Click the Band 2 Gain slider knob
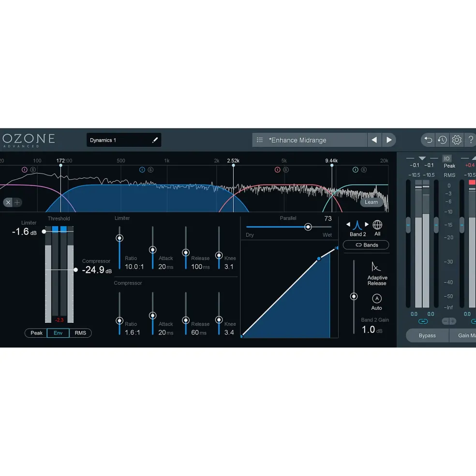This screenshot has width=476, height=476. pos(354,296)
